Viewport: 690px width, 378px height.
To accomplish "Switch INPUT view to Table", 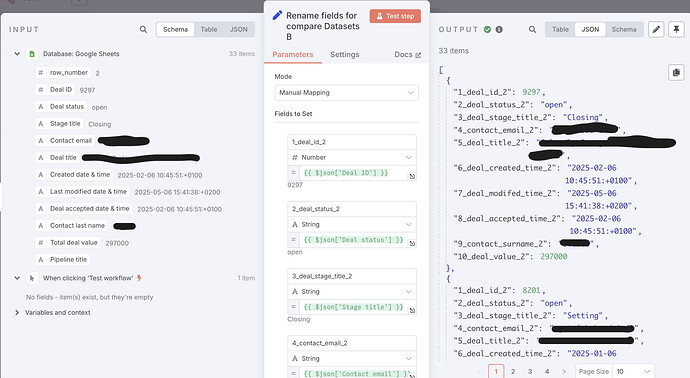I will click(209, 29).
